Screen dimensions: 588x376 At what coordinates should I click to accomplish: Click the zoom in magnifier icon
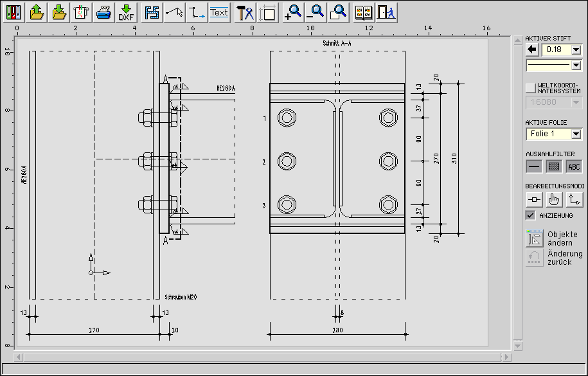[x=293, y=12]
